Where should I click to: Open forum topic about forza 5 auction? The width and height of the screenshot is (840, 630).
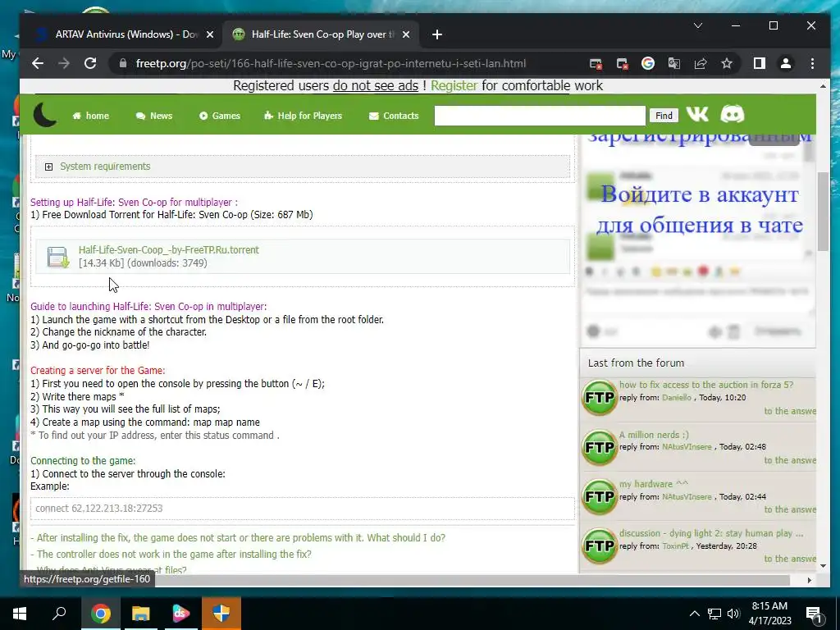[x=706, y=385]
